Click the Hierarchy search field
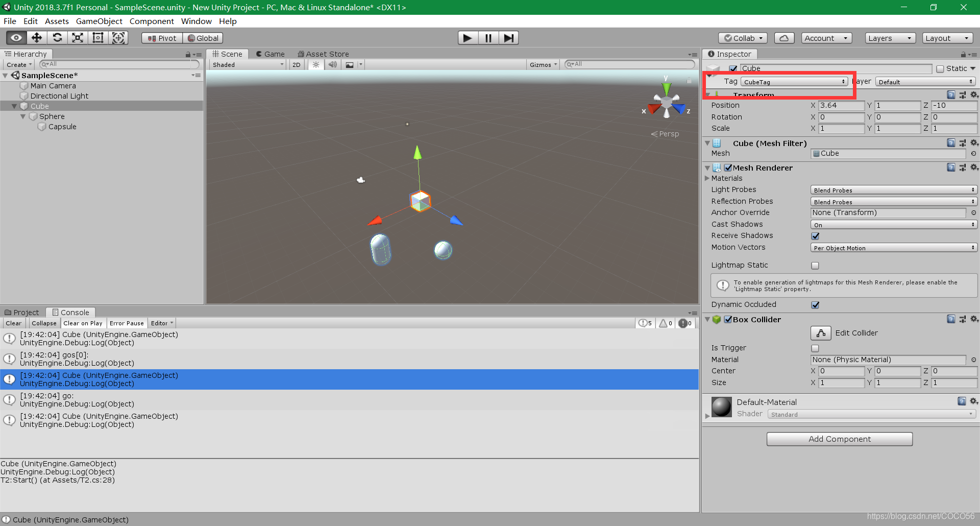The image size is (980, 526). (x=119, y=64)
